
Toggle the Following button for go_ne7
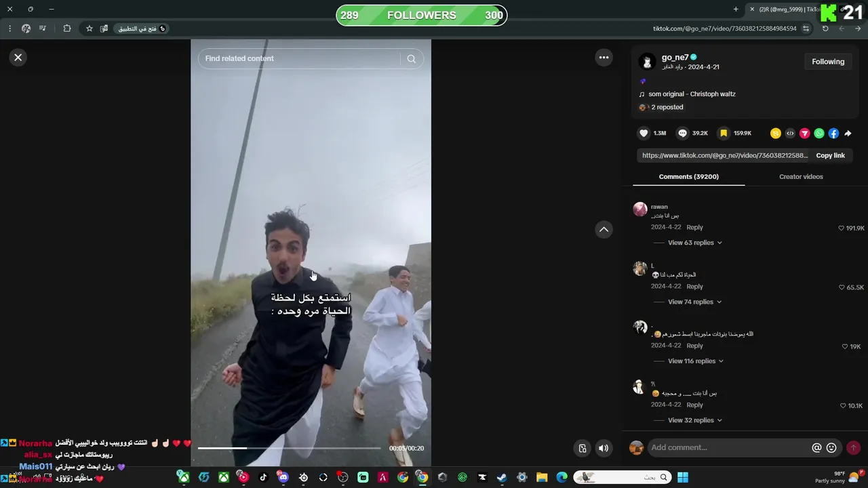click(x=828, y=62)
